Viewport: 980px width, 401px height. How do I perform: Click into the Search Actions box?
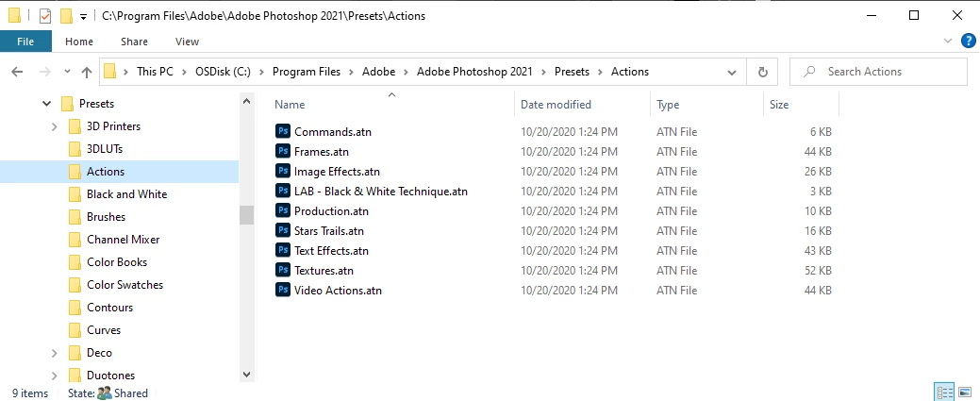[878, 72]
